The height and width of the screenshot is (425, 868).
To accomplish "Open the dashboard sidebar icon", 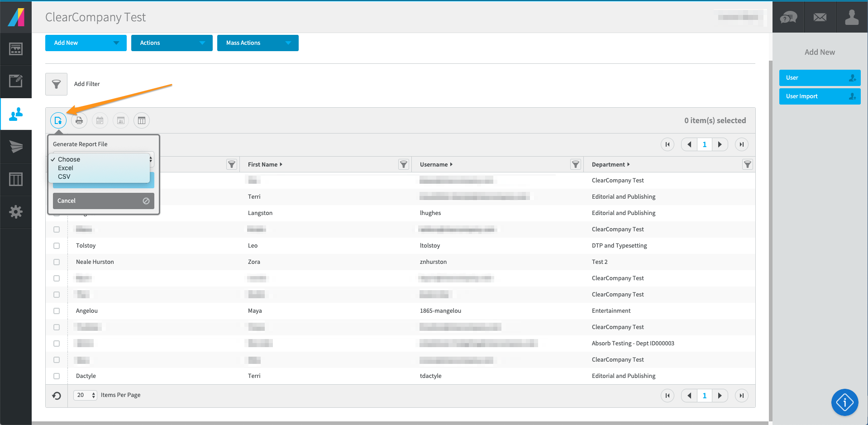I will coord(16,49).
